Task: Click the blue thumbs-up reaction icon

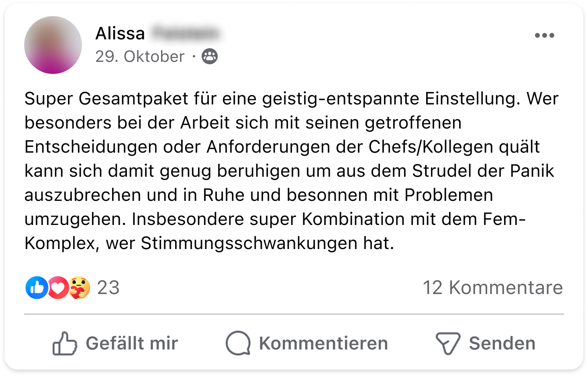Action: click(x=37, y=288)
